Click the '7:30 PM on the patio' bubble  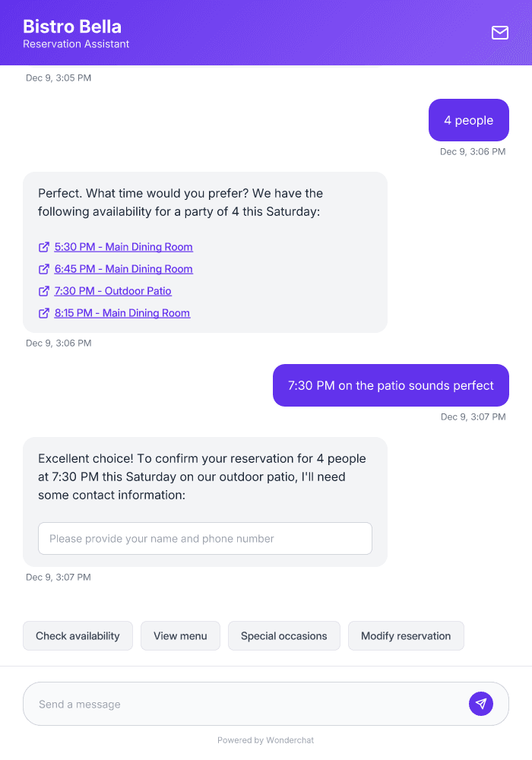pos(390,385)
